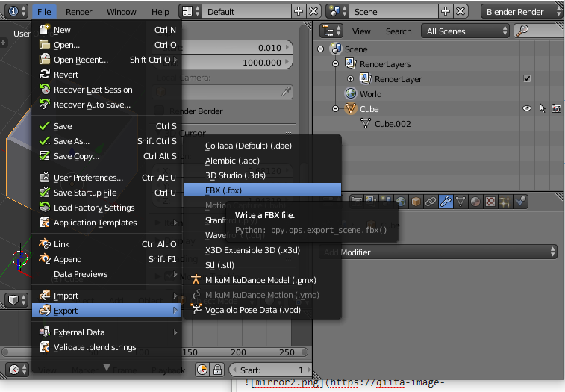Choose Collada (Default) (.dae) export
This screenshot has height=392, width=565.
(x=262, y=146)
